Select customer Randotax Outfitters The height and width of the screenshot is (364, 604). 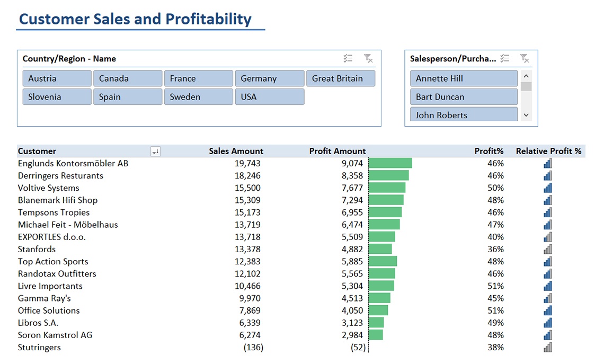[57, 274]
